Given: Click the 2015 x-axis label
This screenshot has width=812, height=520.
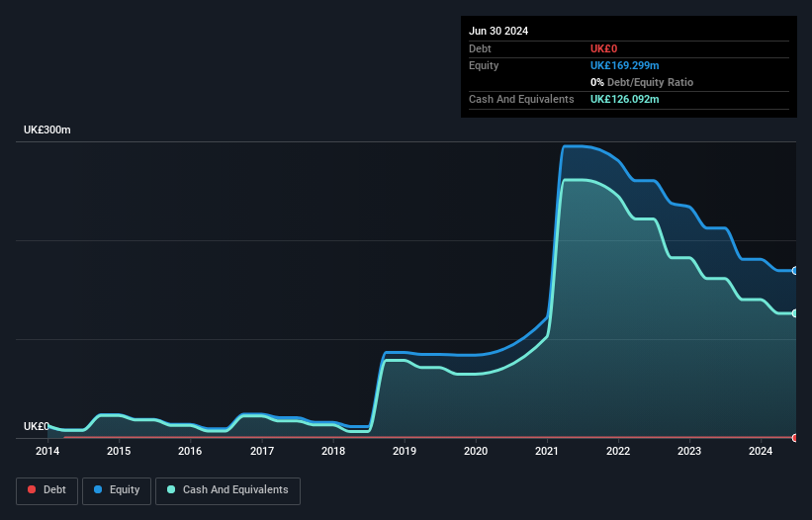Looking at the screenshot, I should 119,451.
